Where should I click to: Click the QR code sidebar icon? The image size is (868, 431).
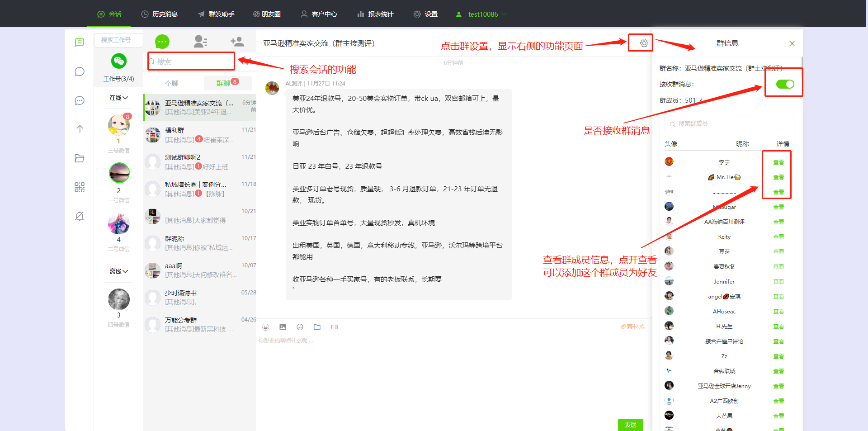pos(80,187)
